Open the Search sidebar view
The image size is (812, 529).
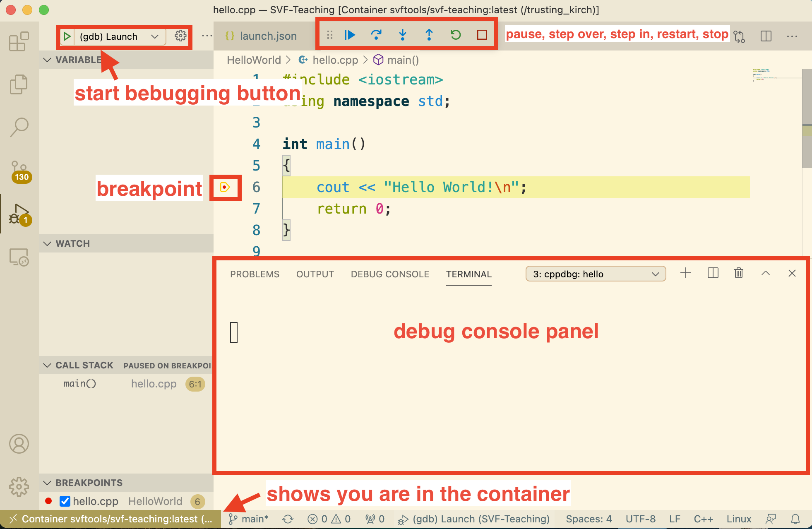19,127
